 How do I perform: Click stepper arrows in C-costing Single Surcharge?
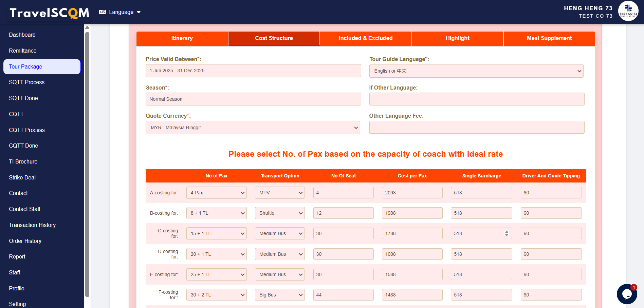tap(507, 233)
